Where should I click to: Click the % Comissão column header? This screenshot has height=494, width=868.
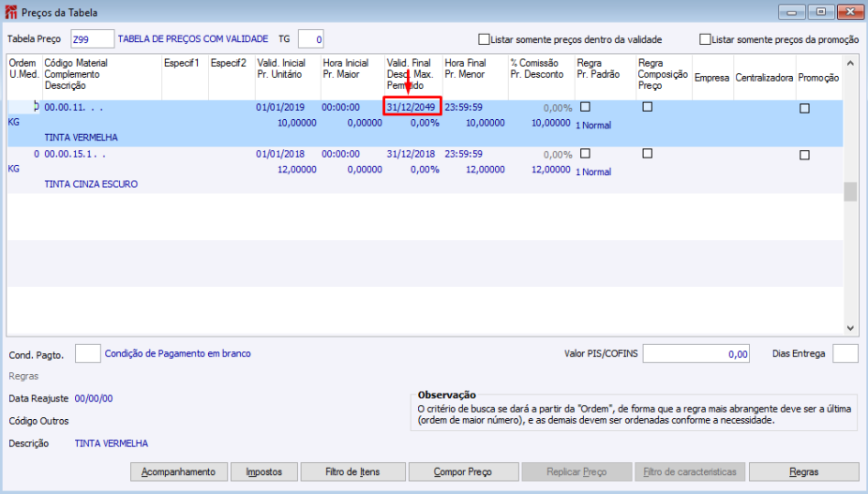[534, 63]
